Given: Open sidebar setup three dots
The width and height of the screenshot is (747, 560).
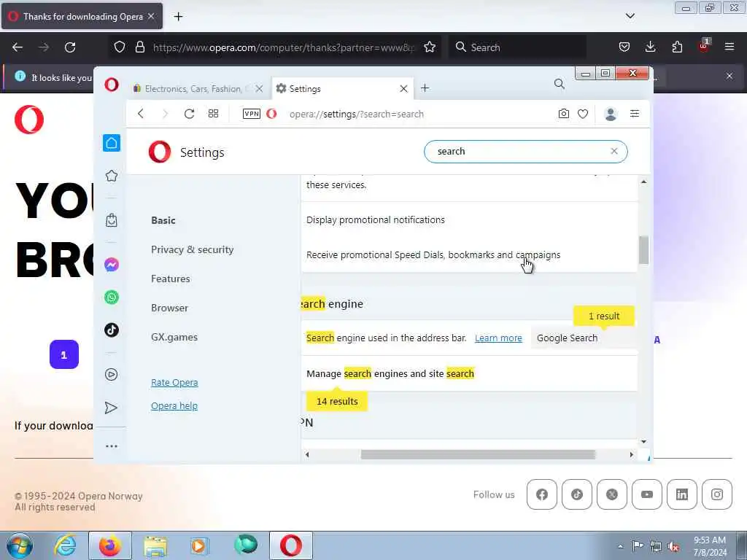Looking at the screenshot, I should coord(112,446).
